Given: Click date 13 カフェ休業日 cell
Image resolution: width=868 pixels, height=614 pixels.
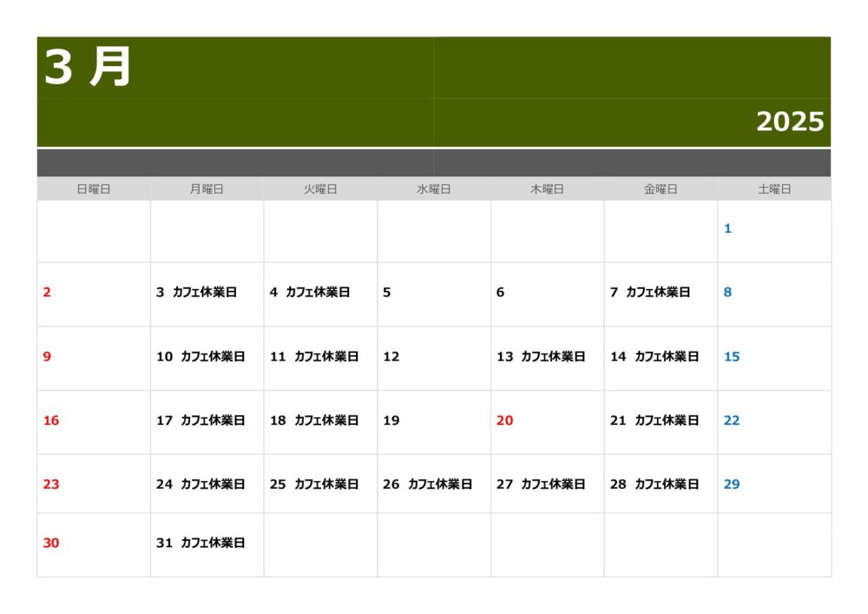Looking at the screenshot, I should click(548, 359).
